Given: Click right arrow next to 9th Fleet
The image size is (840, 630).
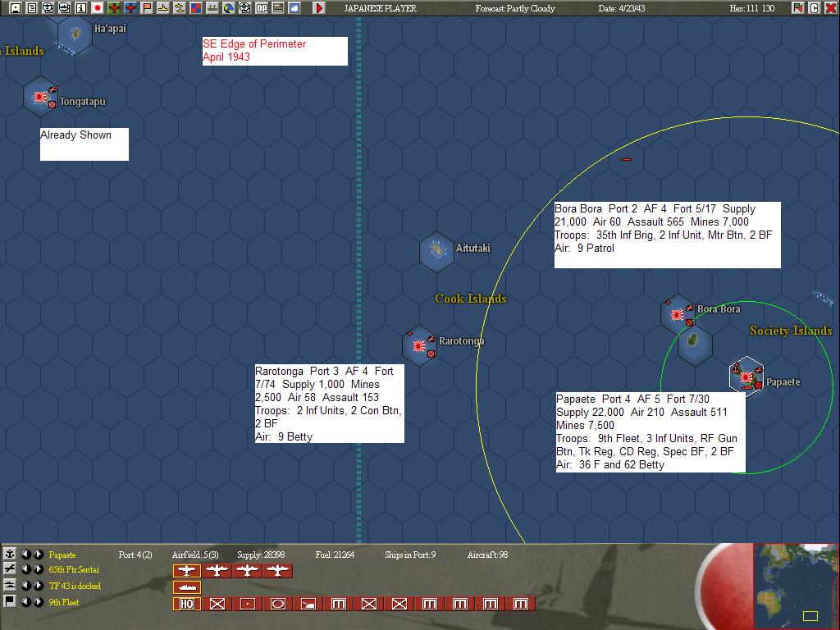Looking at the screenshot, I should [38, 601].
